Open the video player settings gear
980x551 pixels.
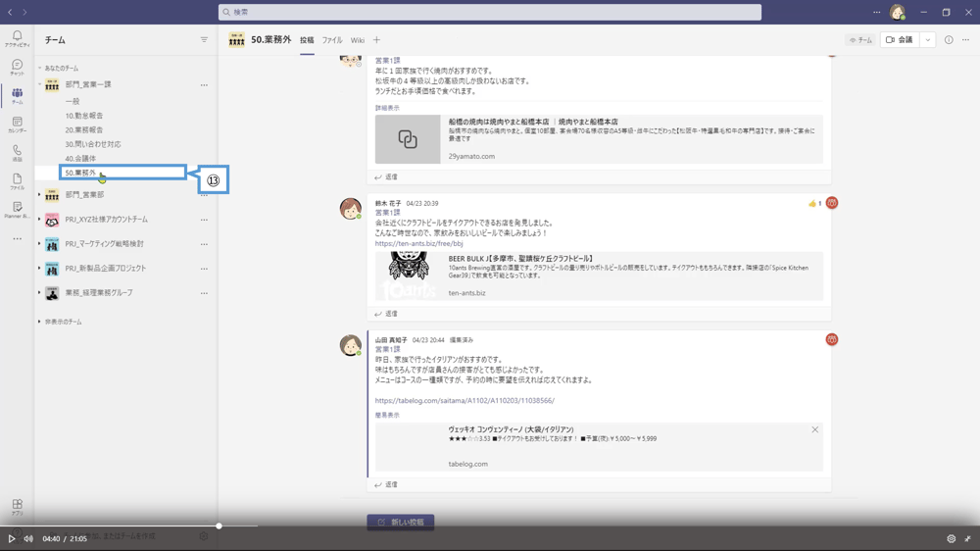click(x=952, y=538)
